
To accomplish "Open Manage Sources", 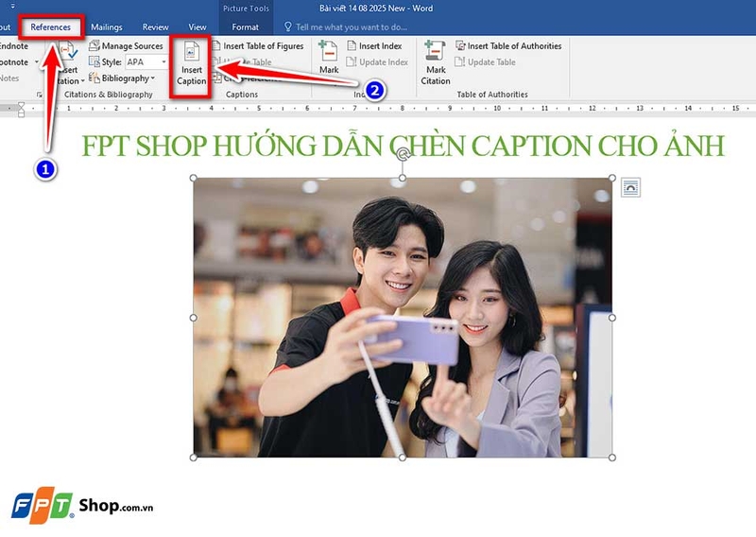I will click(127, 45).
